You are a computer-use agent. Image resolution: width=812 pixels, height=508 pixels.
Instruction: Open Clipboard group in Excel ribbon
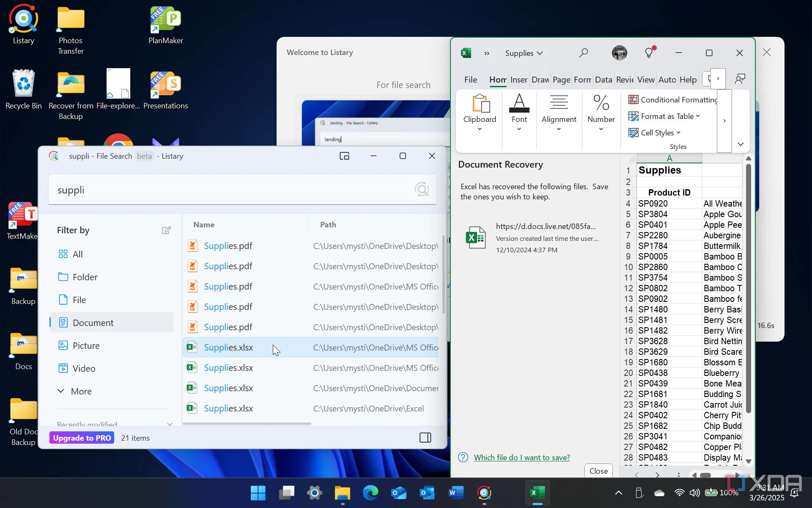(x=480, y=113)
